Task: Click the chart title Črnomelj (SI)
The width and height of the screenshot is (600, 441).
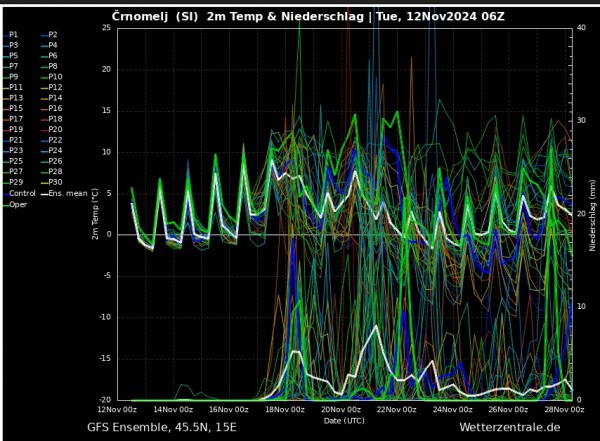Action: (x=155, y=16)
